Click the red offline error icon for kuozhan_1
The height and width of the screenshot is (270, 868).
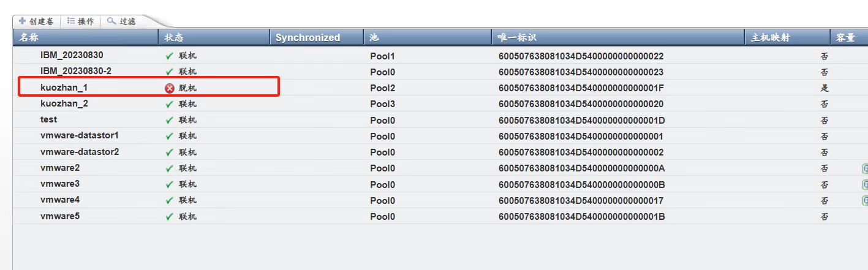pos(170,88)
